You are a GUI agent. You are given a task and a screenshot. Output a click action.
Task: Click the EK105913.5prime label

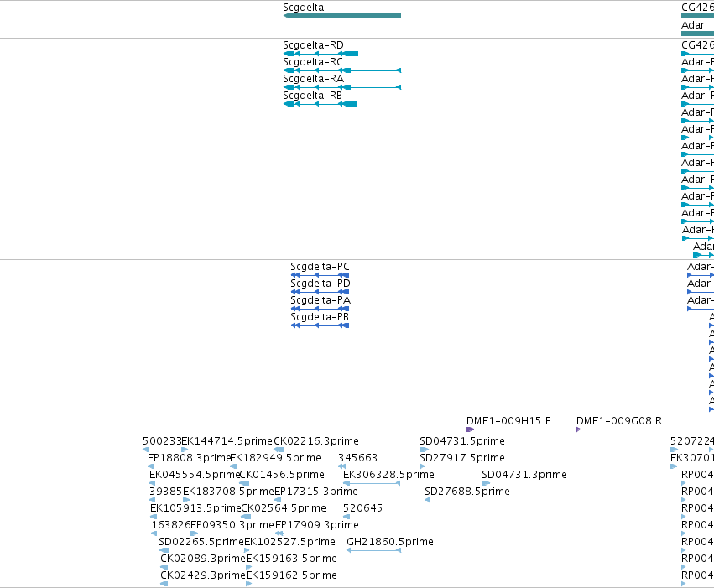point(195,508)
